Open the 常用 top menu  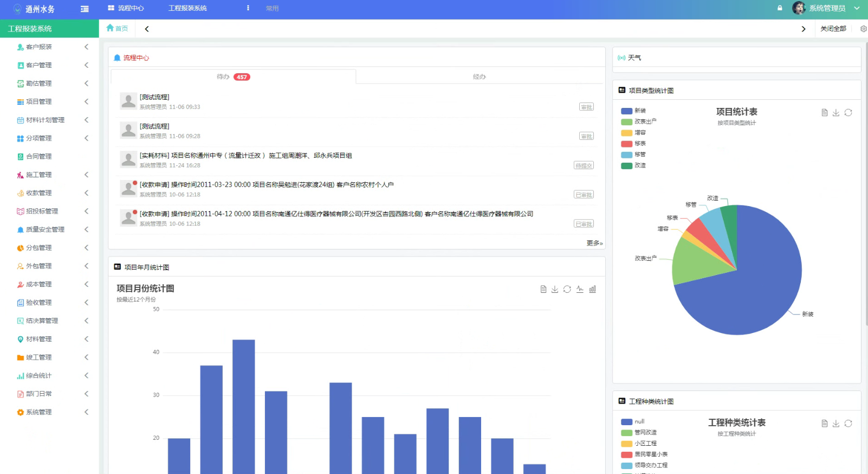[272, 9]
